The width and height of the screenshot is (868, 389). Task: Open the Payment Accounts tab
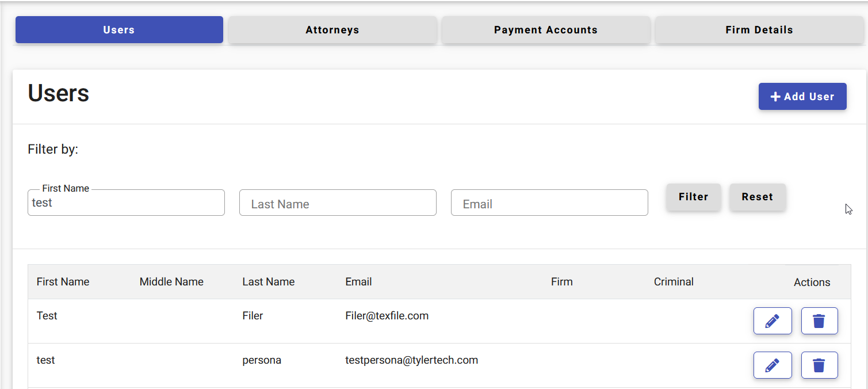[x=546, y=30]
